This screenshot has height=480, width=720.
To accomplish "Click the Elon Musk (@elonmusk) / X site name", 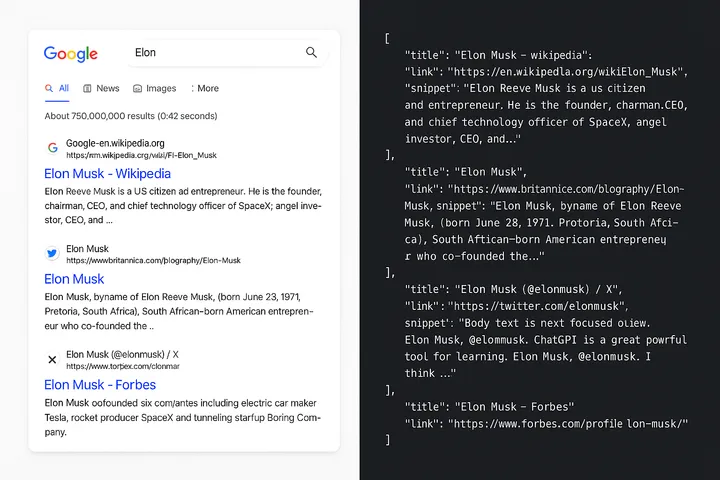I will point(123,355).
